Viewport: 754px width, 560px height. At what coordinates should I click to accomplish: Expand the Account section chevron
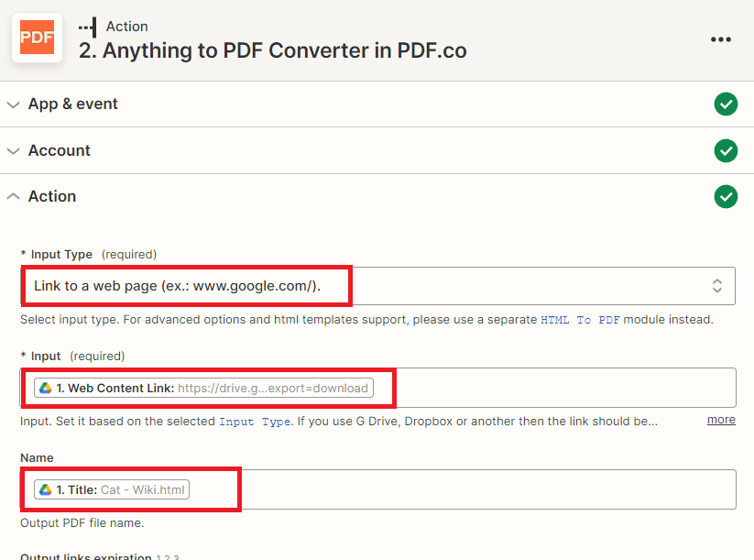(x=13, y=150)
